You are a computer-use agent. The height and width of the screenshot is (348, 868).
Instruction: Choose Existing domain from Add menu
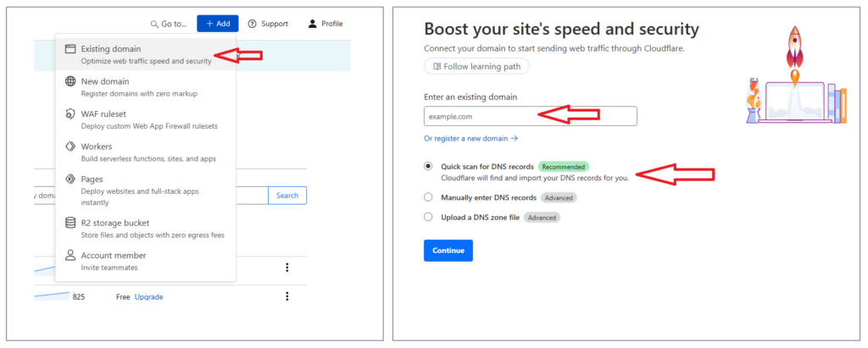146,54
